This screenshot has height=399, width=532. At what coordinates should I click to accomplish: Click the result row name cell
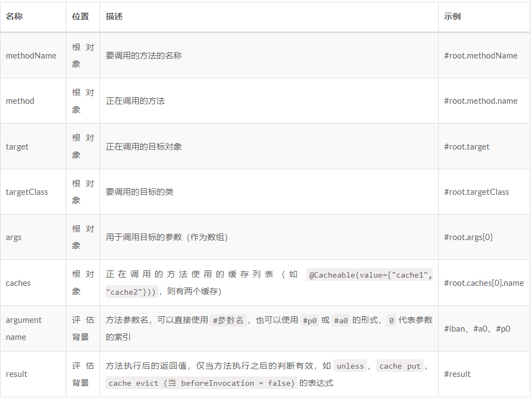click(x=16, y=374)
